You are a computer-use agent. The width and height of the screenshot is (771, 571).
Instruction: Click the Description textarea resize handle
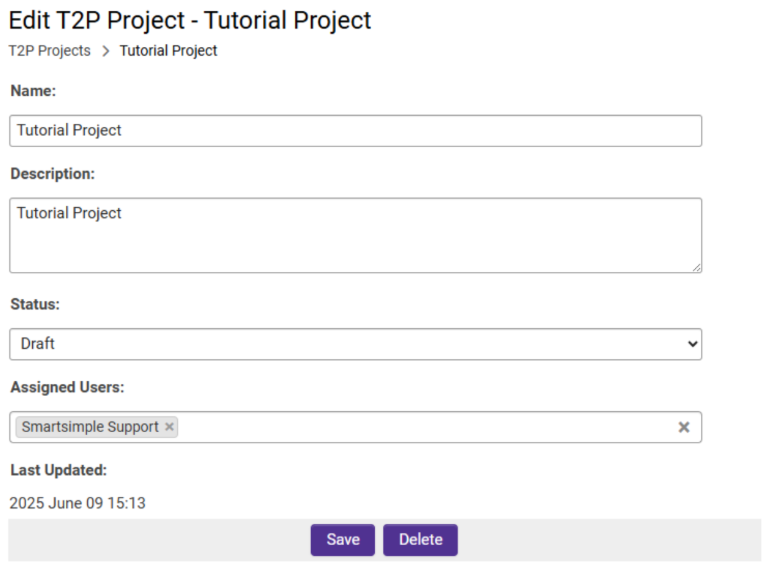pyautogui.click(x=696, y=267)
